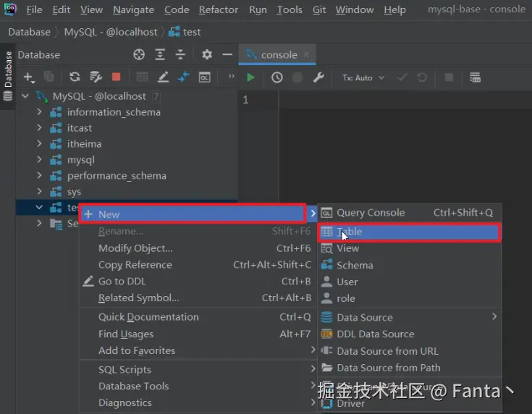
Task: Open the Tools menu
Action: click(290, 9)
